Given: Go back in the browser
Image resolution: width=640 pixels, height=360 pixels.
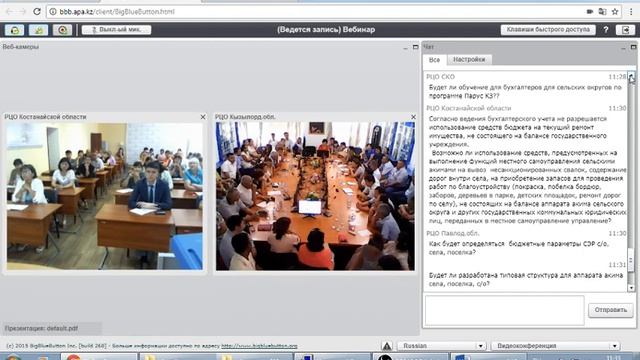Looking at the screenshot, I should point(9,11).
